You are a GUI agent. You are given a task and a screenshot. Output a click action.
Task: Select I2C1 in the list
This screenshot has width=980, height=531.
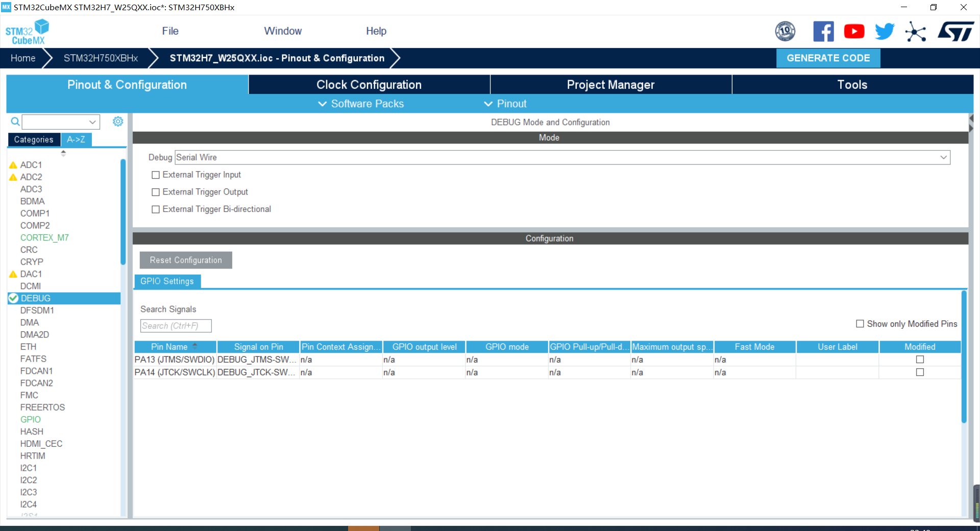point(28,468)
